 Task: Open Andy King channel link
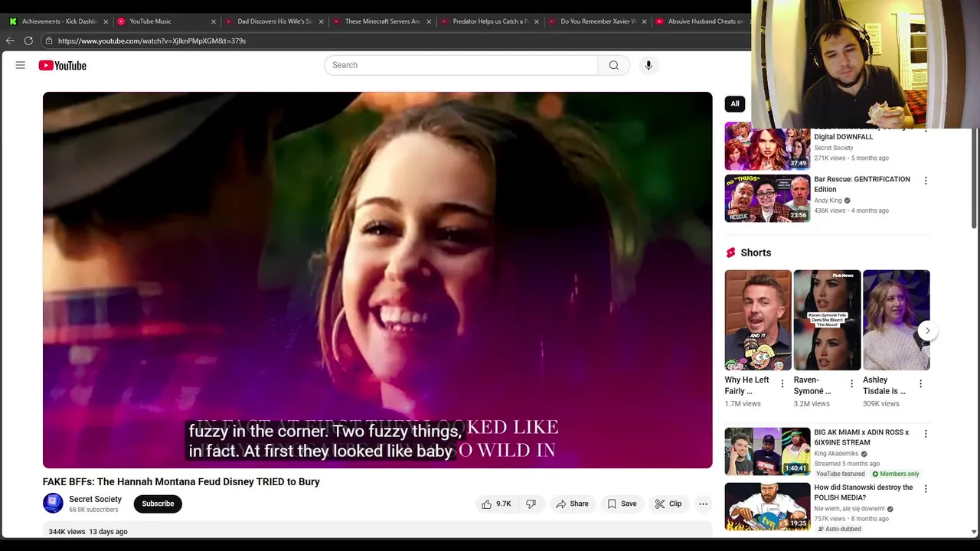(x=828, y=201)
